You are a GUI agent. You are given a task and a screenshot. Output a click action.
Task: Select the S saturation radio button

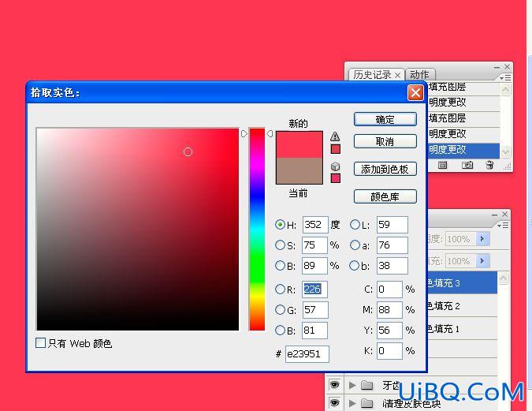pyautogui.click(x=280, y=245)
